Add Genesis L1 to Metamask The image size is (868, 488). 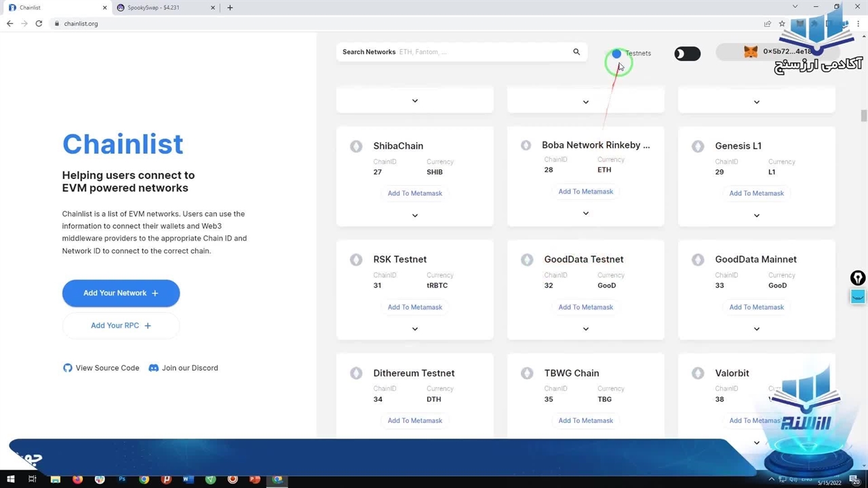point(757,193)
